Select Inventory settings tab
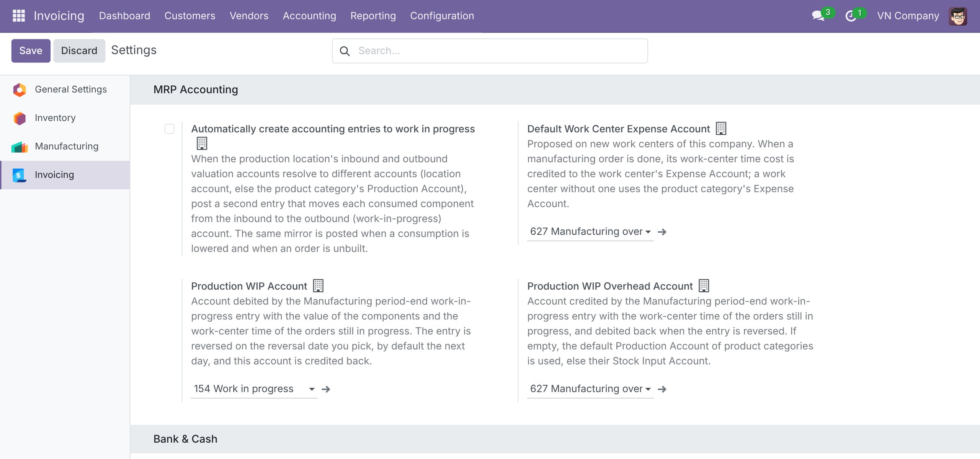Screen dimensions: 980x459 pos(65,118)
